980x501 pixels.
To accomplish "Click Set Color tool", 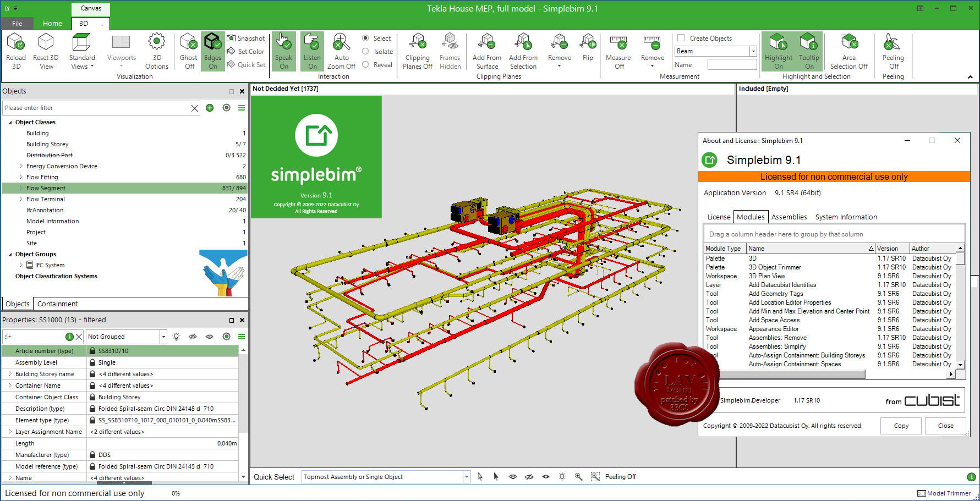I will (x=246, y=51).
